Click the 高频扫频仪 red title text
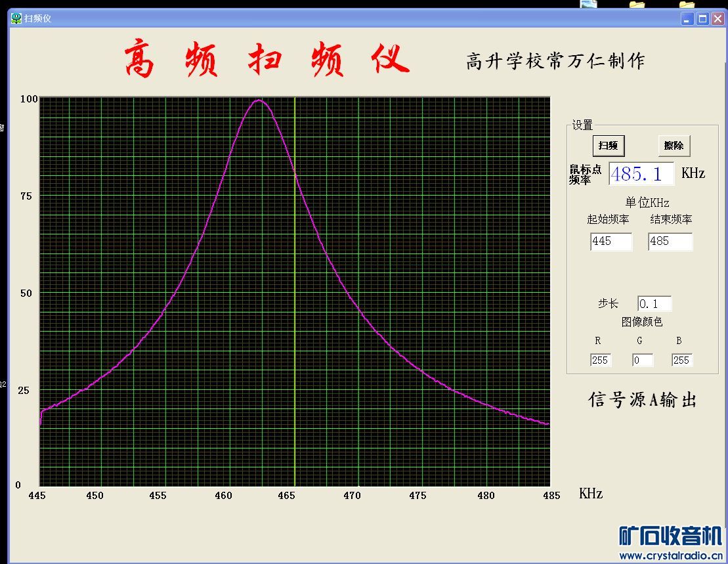This screenshot has height=564, width=728. [x=267, y=59]
